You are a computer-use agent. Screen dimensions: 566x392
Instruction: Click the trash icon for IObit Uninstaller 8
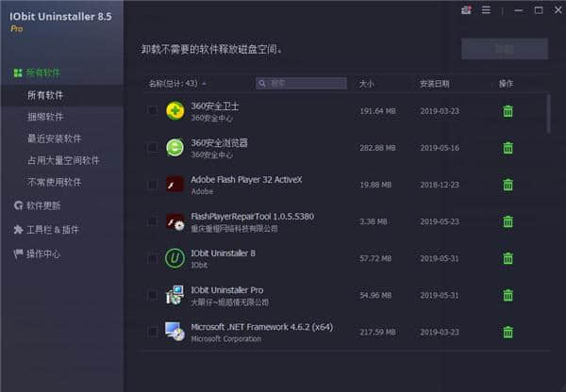tap(508, 258)
